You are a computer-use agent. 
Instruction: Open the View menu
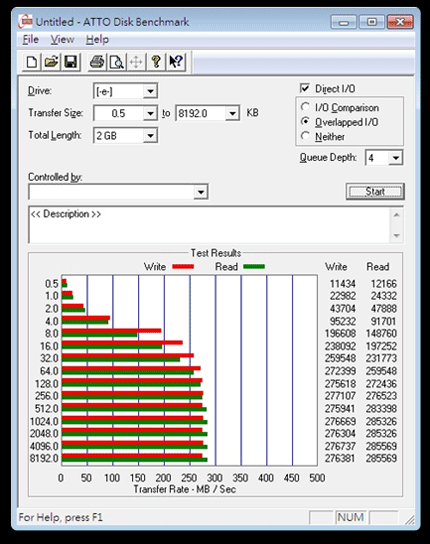pos(62,40)
